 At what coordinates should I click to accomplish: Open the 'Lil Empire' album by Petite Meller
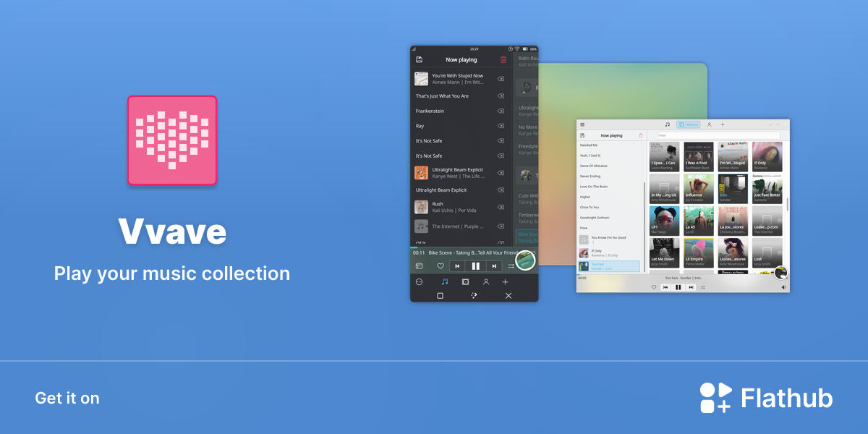coord(699,253)
